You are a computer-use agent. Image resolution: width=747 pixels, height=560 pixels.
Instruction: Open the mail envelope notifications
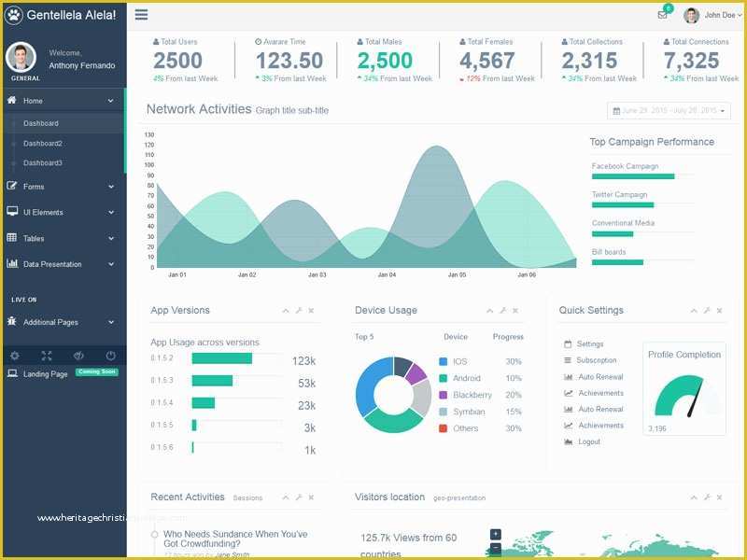coord(662,15)
